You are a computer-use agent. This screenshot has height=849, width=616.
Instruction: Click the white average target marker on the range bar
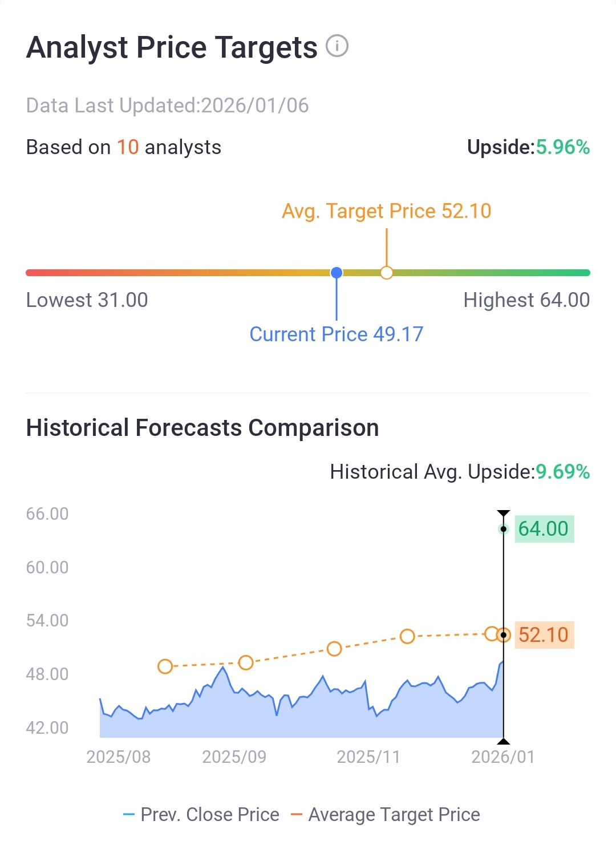pos(387,273)
